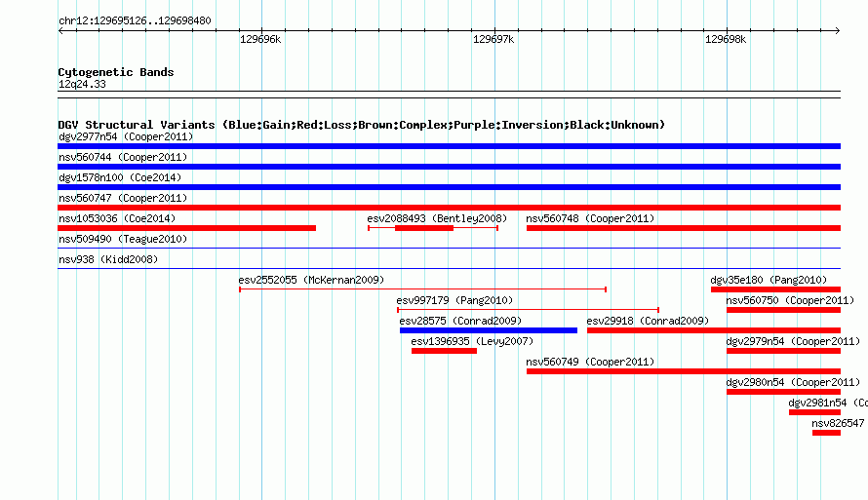Click the dgv2980n54 red bar
This screenshot has height=500, width=868.
[x=783, y=392]
